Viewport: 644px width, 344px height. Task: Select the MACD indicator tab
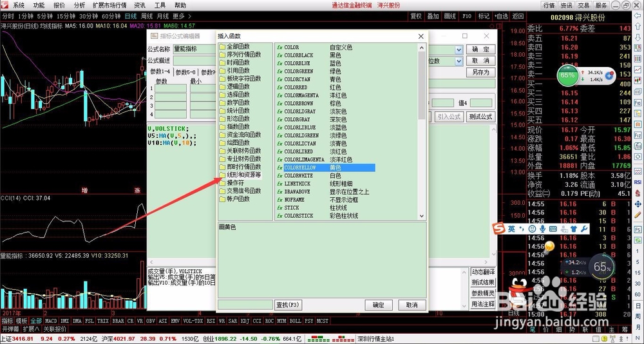click(x=51, y=321)
